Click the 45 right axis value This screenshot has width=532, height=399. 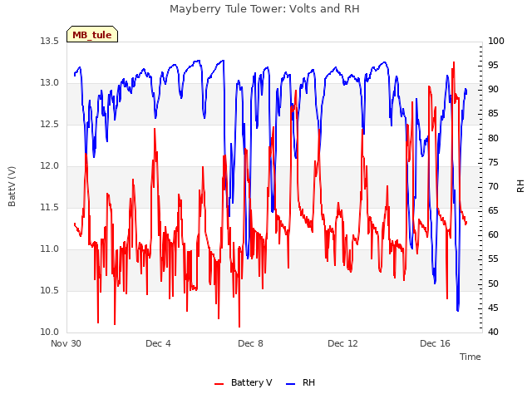coord(493,308)
